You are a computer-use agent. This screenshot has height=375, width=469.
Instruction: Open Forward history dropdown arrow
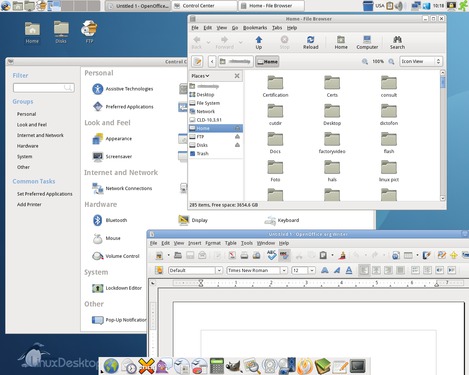tap(240, 43)
